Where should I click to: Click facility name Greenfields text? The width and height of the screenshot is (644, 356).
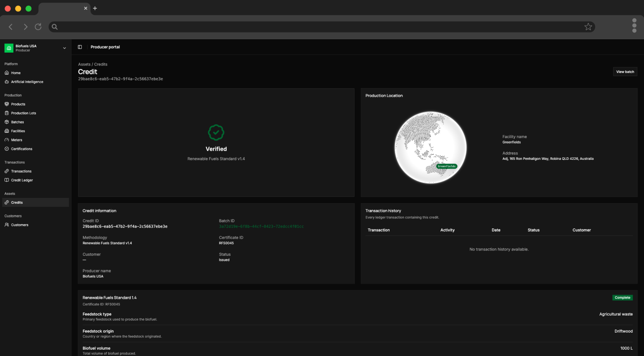point(511,142)
